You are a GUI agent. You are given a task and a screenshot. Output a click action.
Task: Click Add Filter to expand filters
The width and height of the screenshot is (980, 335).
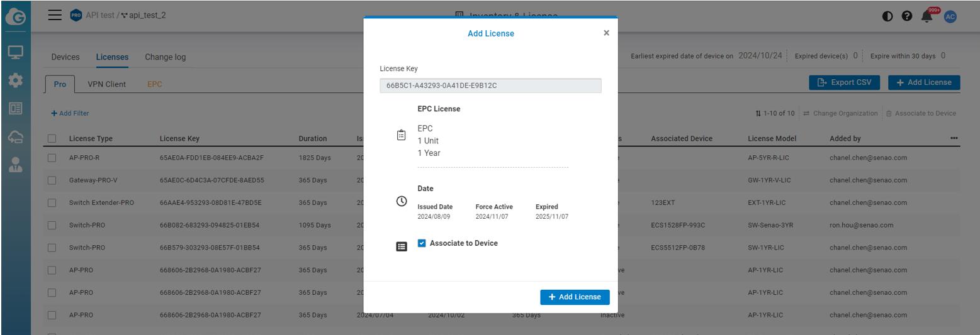(x=70, y=113)
